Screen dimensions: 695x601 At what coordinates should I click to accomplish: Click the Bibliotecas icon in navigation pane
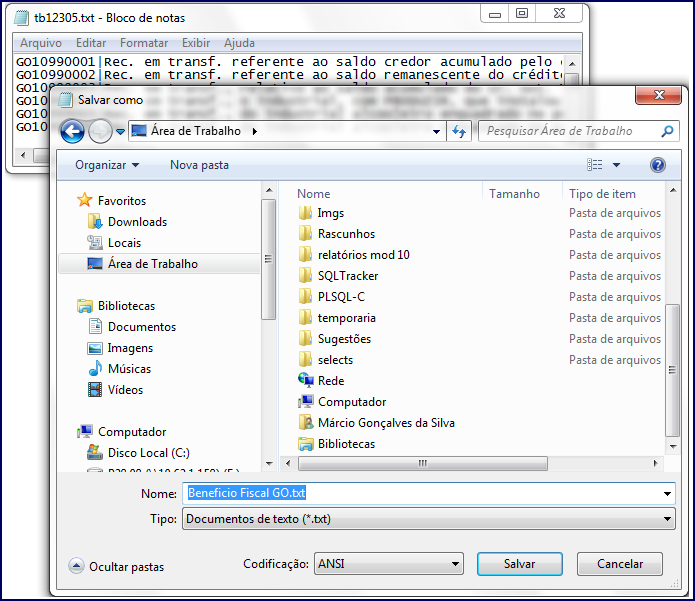(85, 306)
